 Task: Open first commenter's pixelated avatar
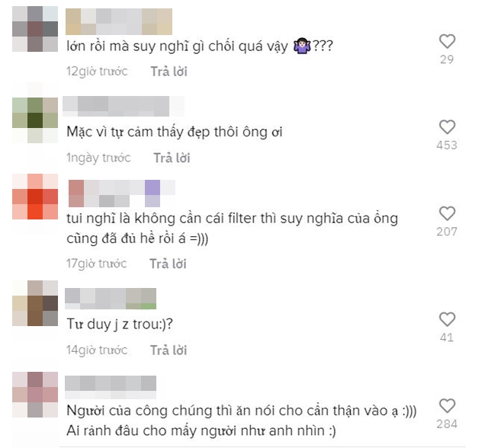[x=35, y=29]
